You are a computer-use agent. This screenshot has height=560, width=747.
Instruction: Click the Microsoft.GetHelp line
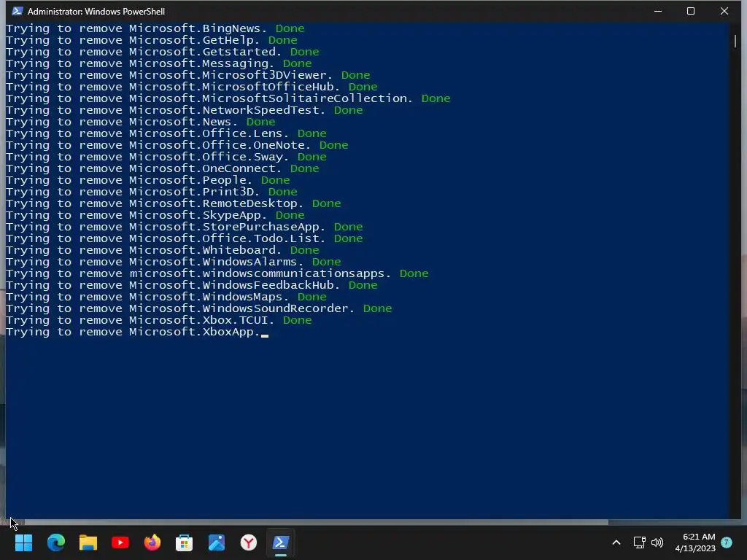click(152, 40)
